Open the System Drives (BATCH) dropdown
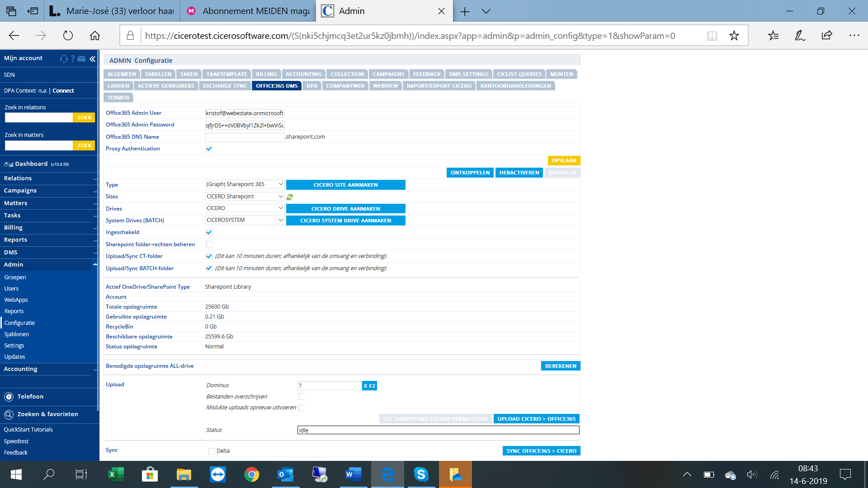Image resolution: width=868 pixels, height=488 pixels. click(245, 220)
